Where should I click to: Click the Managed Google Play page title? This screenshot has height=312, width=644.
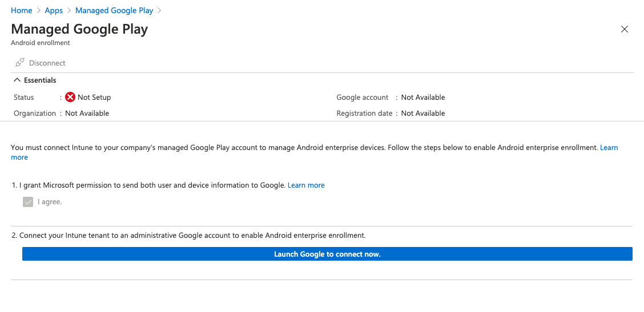(79, 29)
